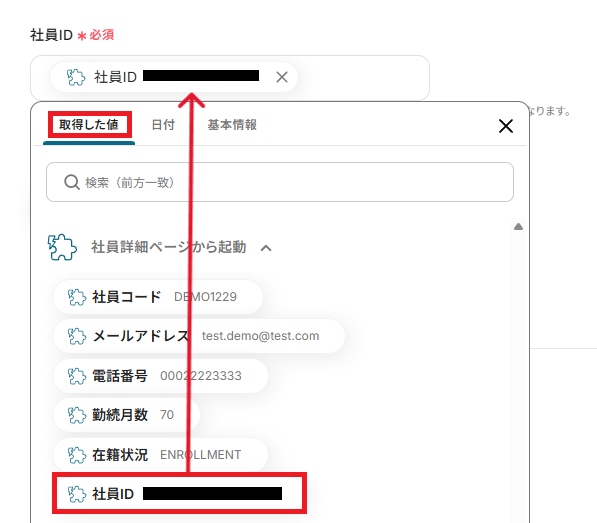Click the puzzle icon on メールアドレス row

pos(77,336)
